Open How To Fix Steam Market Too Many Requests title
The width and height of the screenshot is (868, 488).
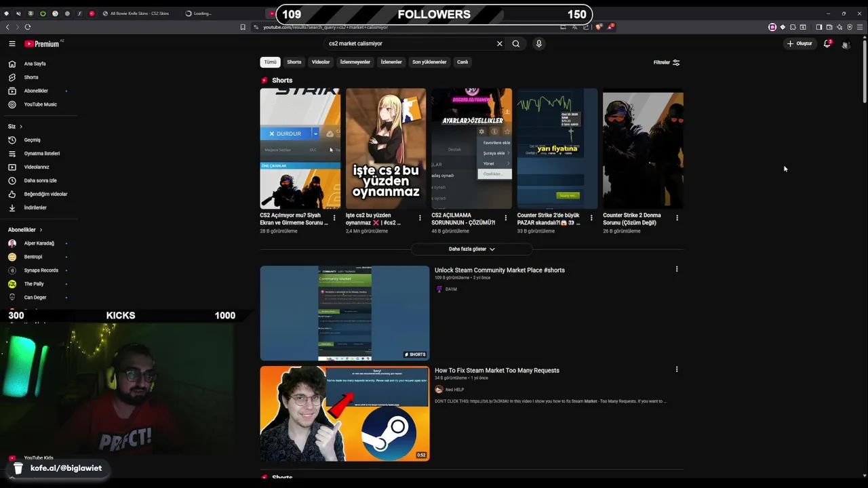[x=497, y=371]
